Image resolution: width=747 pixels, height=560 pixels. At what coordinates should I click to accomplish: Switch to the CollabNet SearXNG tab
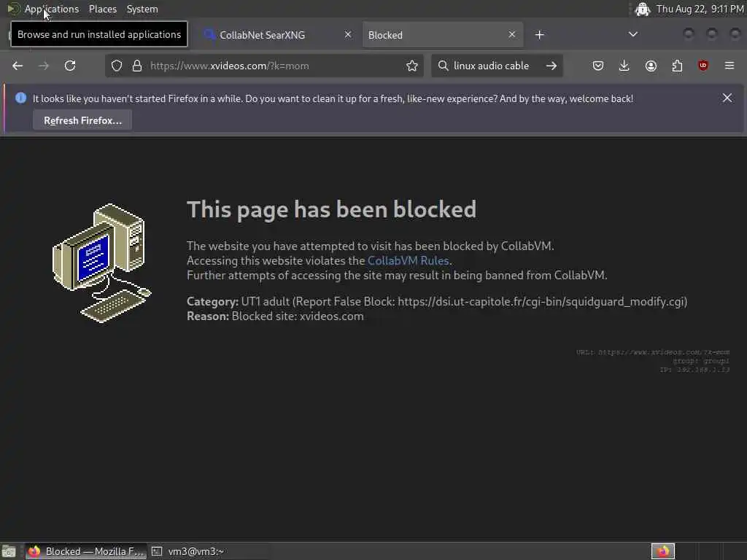pos(277,35)
